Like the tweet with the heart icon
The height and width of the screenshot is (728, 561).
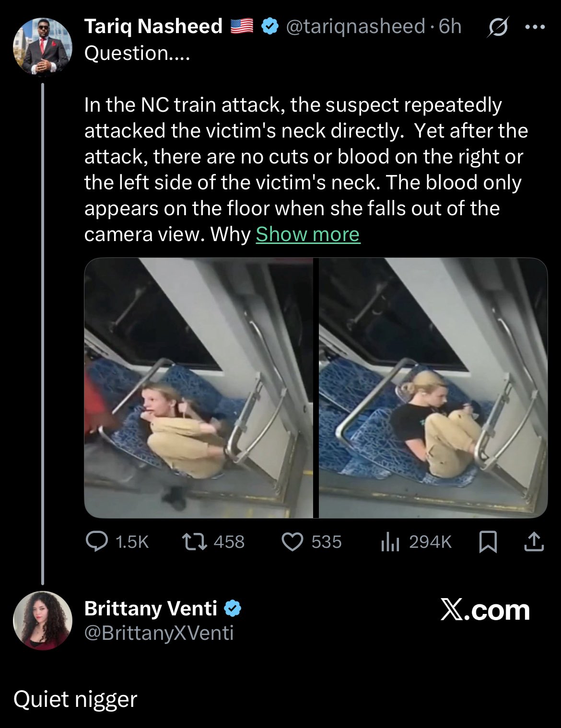(292, 542)
